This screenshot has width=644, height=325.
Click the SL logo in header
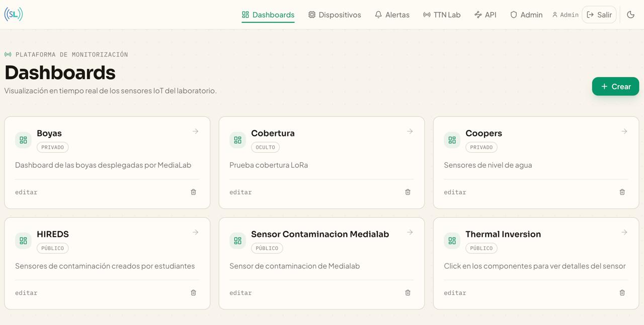[14, 14]
